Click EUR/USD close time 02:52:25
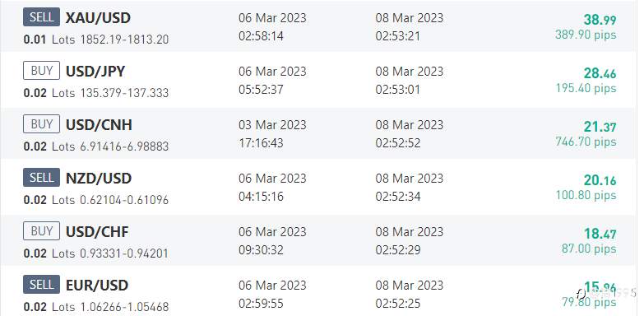This screenshot has width=644, height=316. point(398,304)
